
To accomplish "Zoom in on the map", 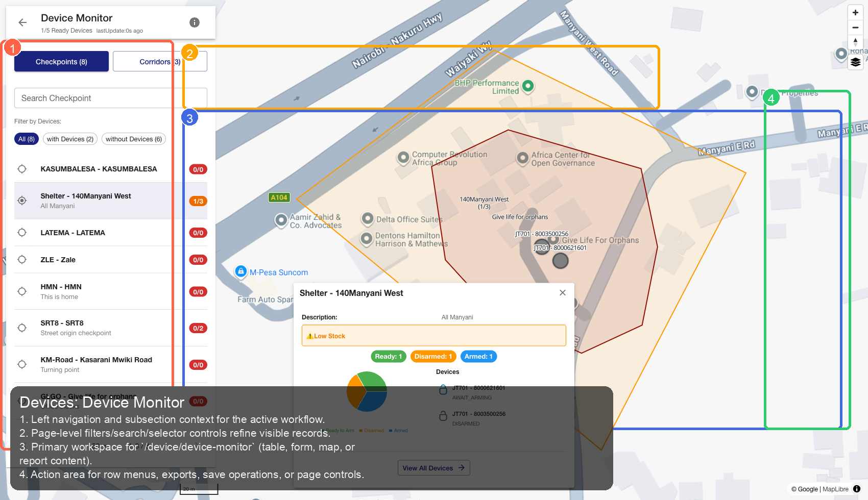I will [855, 13].
